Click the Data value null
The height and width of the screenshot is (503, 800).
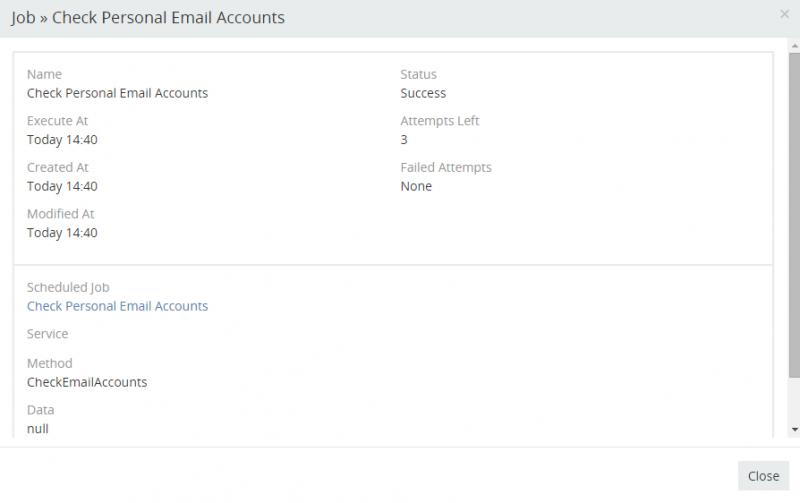[38, 428]
